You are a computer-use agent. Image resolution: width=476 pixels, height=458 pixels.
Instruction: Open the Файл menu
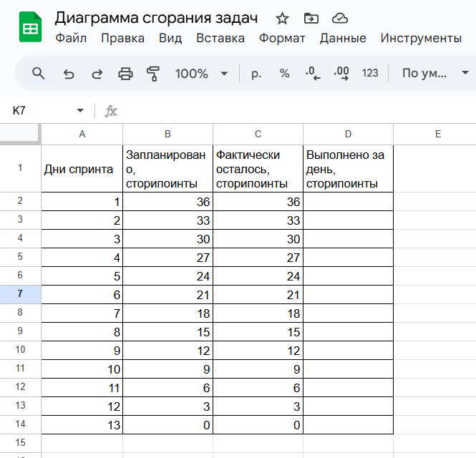coord(71,38)
